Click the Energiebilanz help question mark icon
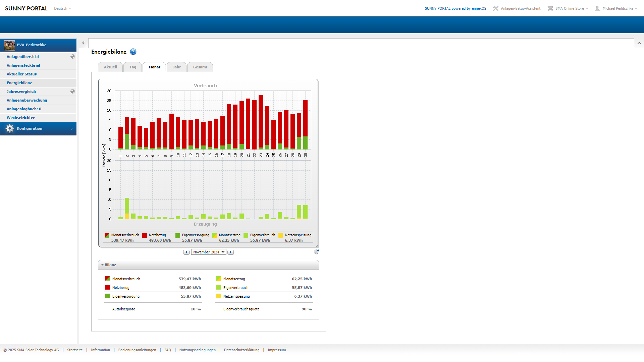The height and width of the screenshot is (362, 644). tap(133, 52)
